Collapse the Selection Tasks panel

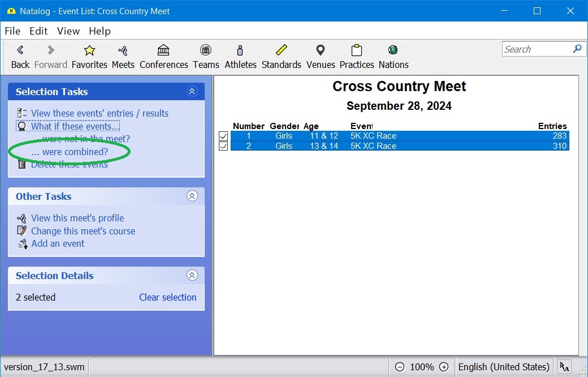pyautogui.click(x=192, y=92)
